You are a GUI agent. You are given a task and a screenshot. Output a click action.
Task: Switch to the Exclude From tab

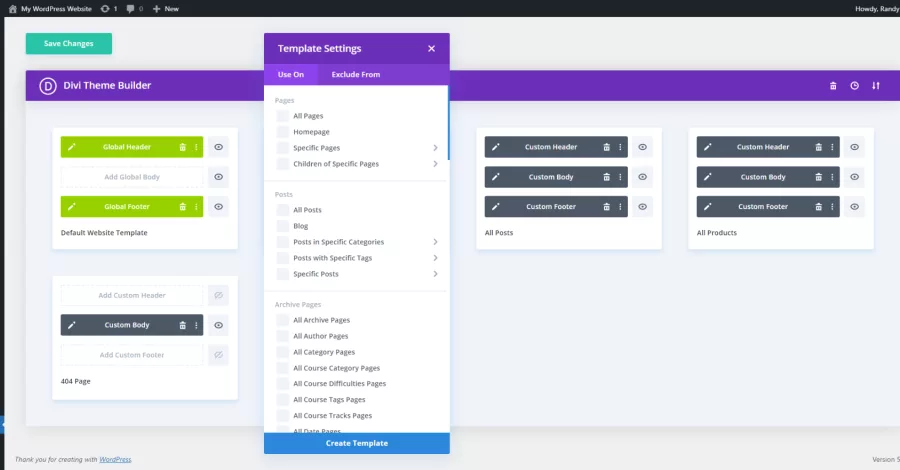(355, 75)
